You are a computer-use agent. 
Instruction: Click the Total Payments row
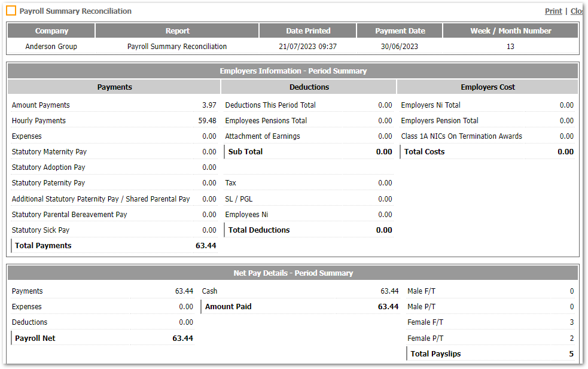42,245
